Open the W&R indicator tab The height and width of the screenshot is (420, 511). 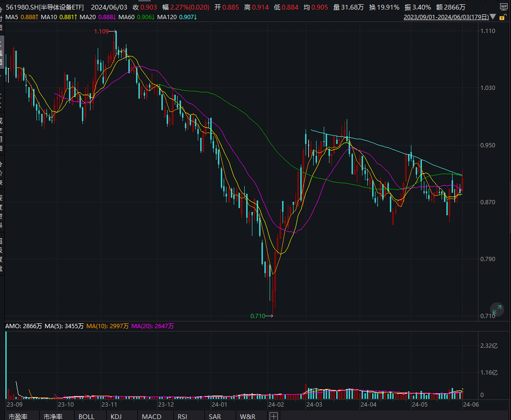click(x=248, y=417)
